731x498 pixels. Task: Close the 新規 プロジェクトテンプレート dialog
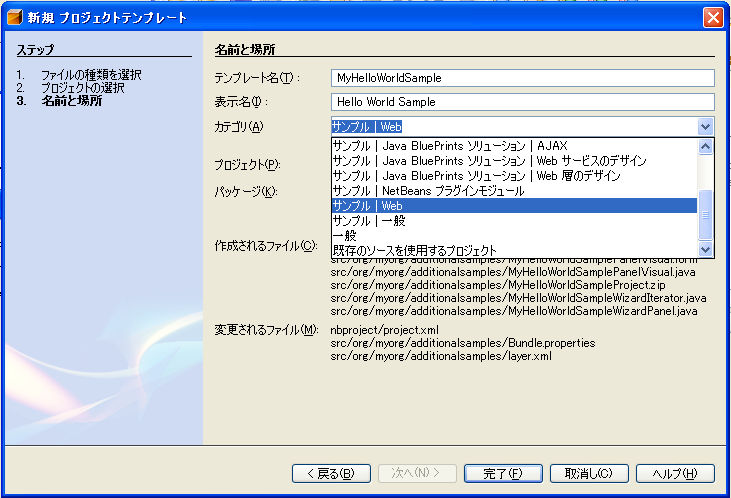coord(713,18)
